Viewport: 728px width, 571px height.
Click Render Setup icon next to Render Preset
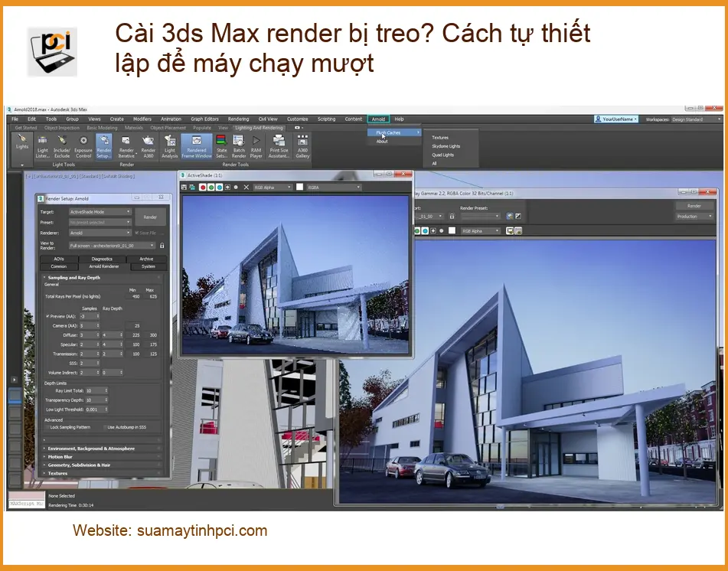click(510, 216)
